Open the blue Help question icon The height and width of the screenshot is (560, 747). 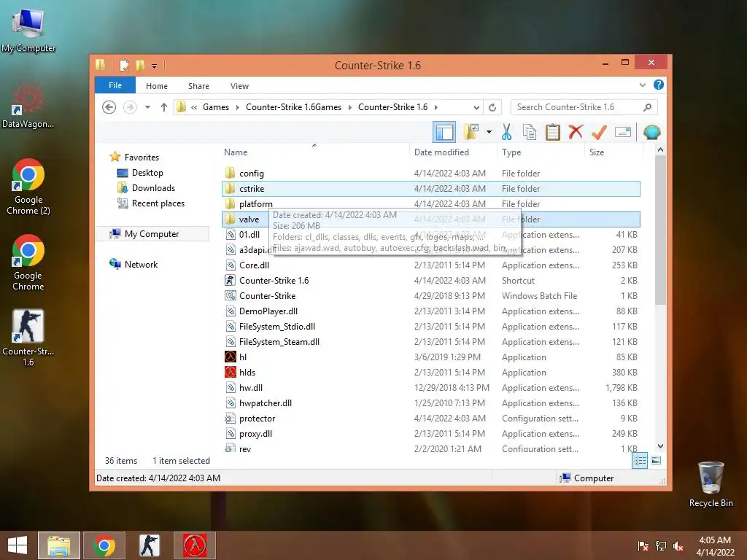pyautogui.click(x=659, y=85)
